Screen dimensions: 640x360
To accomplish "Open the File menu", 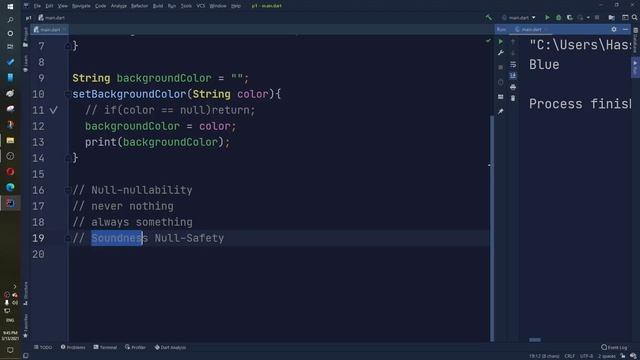I will coord(38,6).
